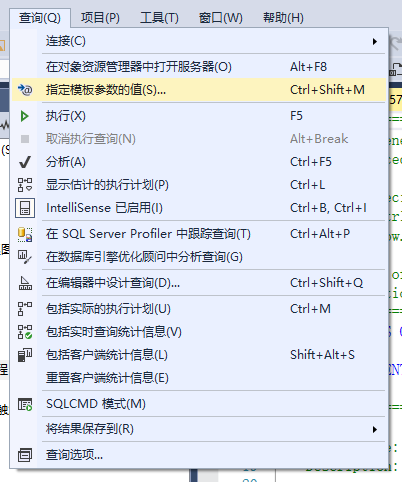Image resolution: width=402 pixels, height=482 pixels.
Task: Expand the 将结果保存到(R) submenu arrow
Action: [375, 429]
